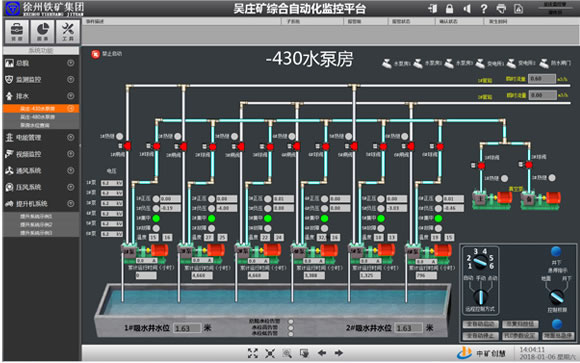Open help via the question mark icon
This screenshot has width=580, height=363.
484,9
